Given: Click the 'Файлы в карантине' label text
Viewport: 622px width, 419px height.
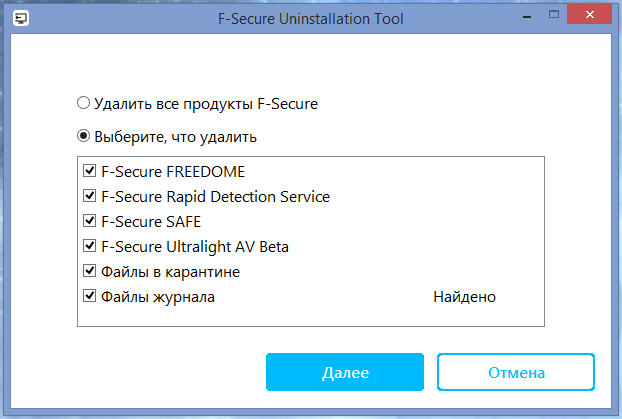Looking at the screenshot, I should coord(170,271).
